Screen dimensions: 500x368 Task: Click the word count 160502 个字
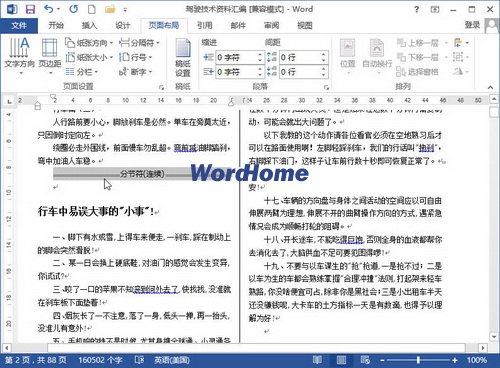[x=100, y=360]
